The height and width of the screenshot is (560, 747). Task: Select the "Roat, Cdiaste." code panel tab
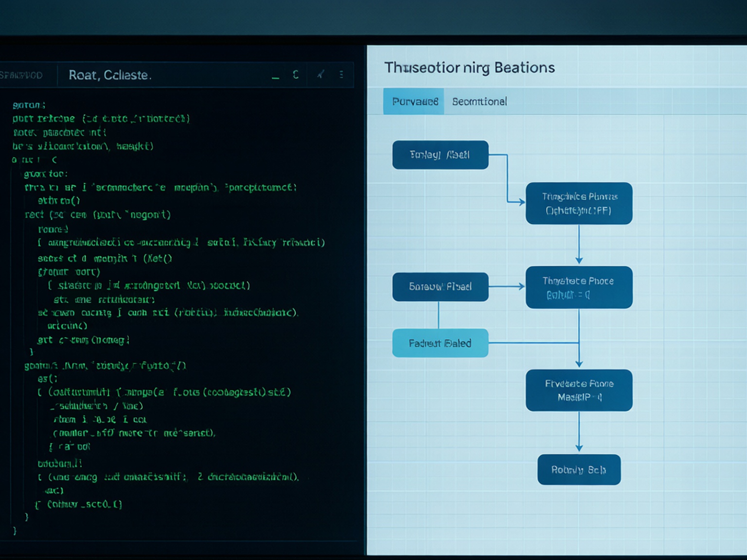tap(110, 75)
